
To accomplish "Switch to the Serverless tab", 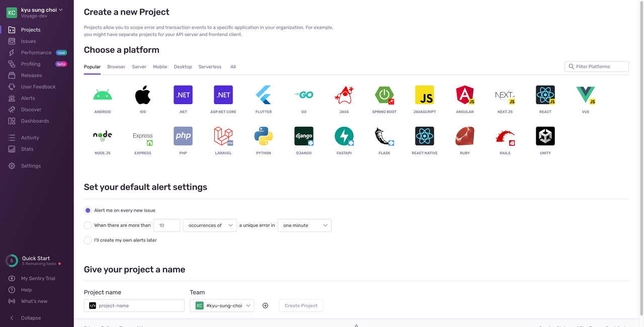I will tap(210, 67).
